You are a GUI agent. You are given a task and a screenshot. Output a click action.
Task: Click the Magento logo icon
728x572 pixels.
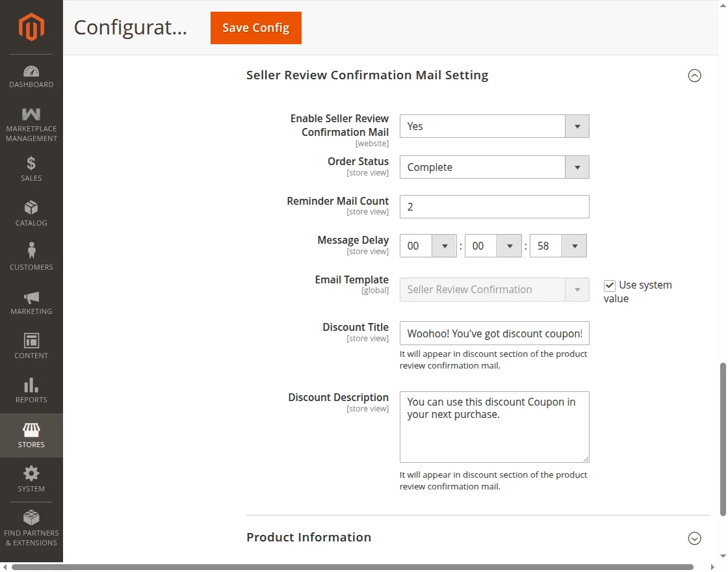tap(31, 27)
